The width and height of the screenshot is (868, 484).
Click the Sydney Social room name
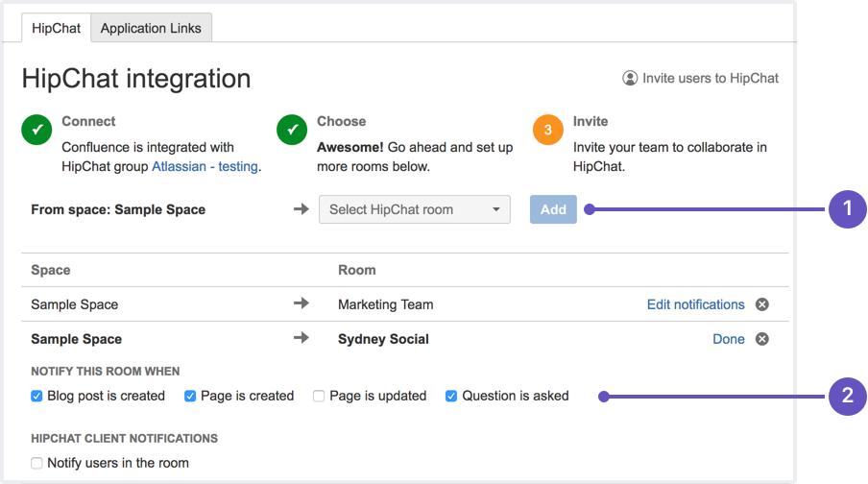pos(384,339)
